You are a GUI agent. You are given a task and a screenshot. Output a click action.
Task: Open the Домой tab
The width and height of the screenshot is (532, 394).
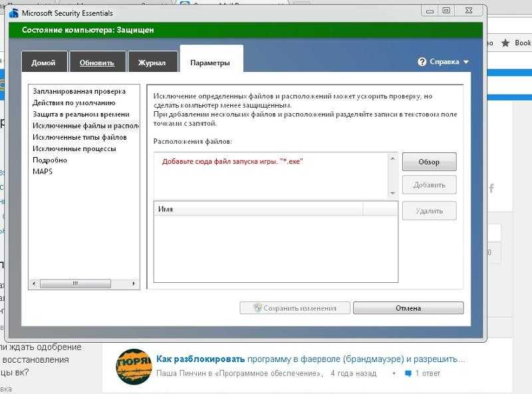(44, 62)
